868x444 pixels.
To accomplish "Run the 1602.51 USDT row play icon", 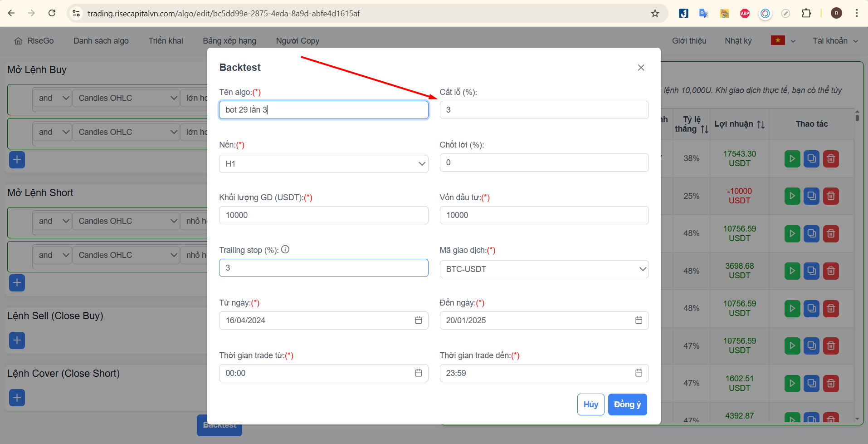I will point(792,384).
